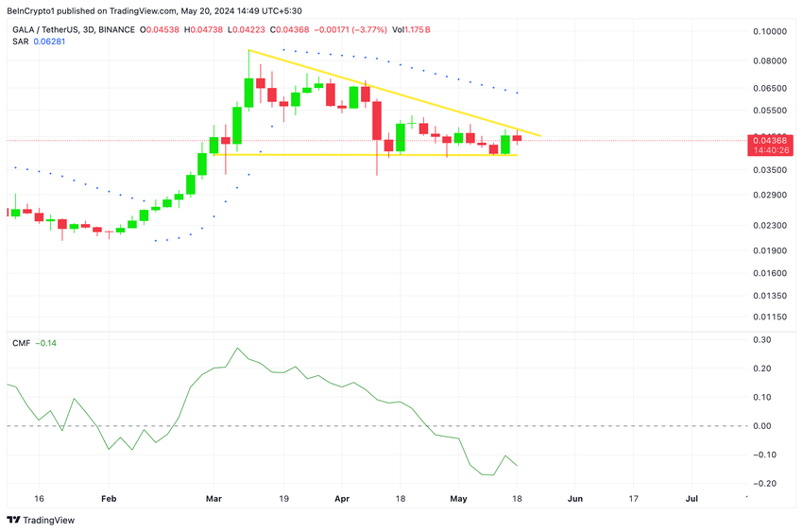Screen dimensions: 803x532
Task: Click the Jul label on time axis
Action: (692, 499)
